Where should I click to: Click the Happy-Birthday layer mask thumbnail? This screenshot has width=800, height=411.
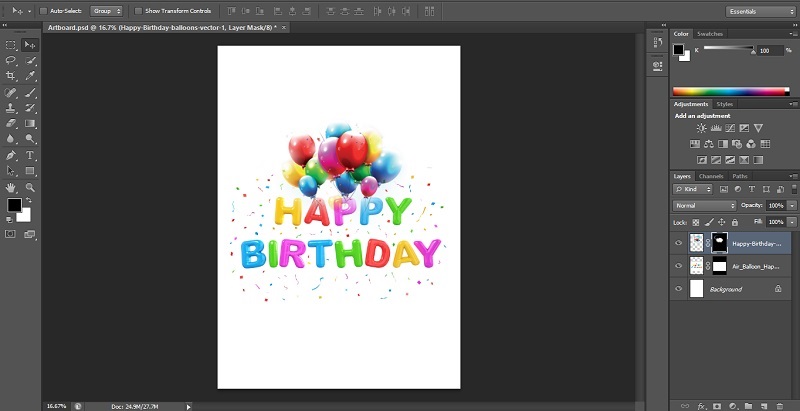tap(720, 242)
